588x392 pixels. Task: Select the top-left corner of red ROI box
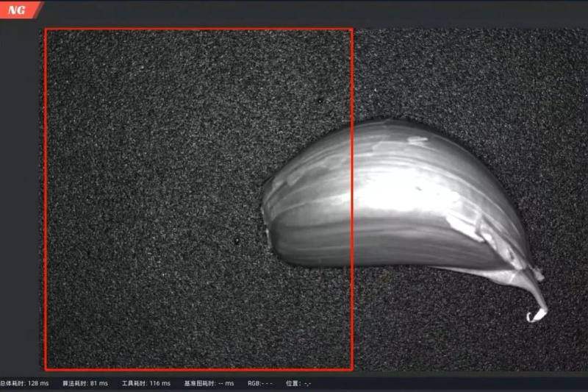point(46,29)
